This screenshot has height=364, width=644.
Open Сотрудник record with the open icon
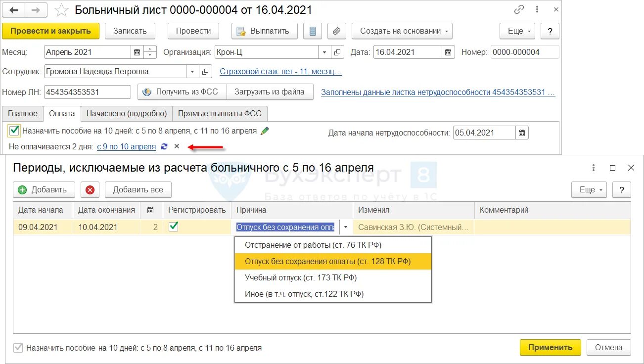pyautogui.click(x=205, y=71)
